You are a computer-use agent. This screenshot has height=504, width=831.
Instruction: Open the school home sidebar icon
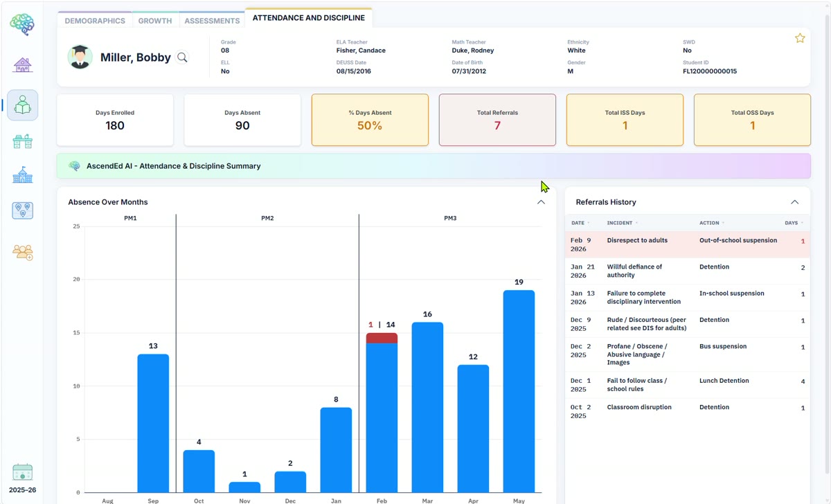[x=23, y=65]
